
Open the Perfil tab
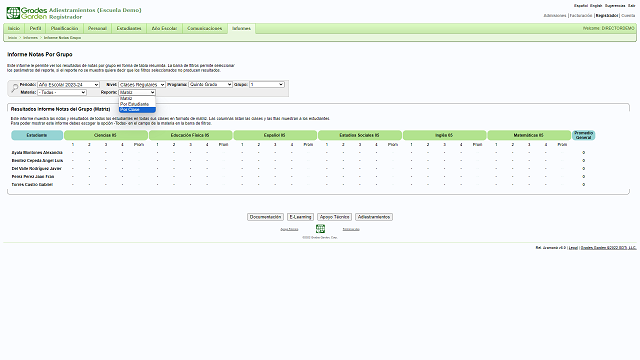tap(36, 29)
